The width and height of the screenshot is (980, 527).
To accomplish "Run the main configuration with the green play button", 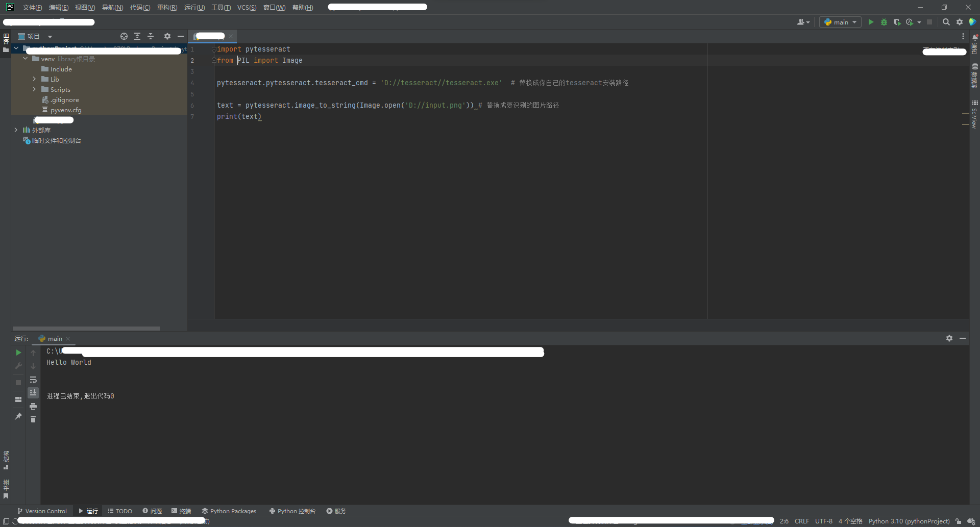I will [x=871, y=22].
